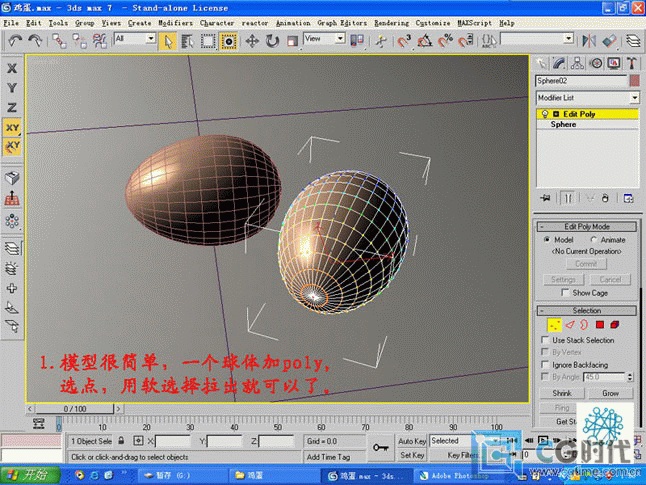Click the 0/100 time slider

click(75, 409)
